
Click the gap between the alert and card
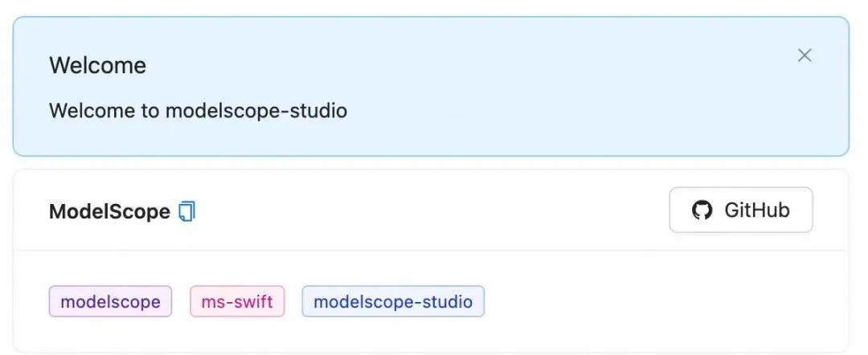(x=431, y=163)
